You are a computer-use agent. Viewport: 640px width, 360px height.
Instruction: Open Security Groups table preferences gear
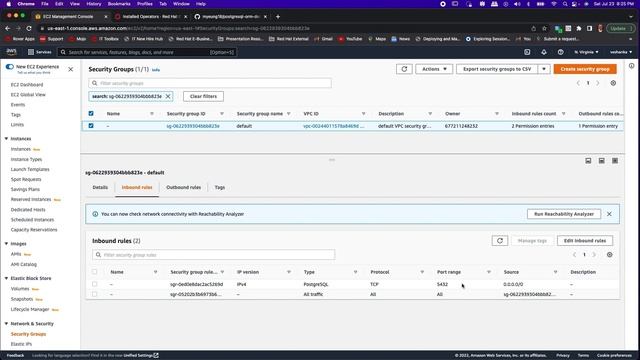(x=613, y=83)
